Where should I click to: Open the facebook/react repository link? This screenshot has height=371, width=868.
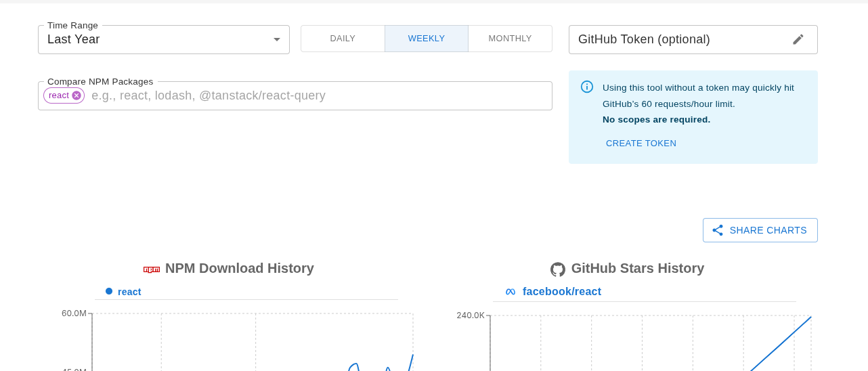562,292
